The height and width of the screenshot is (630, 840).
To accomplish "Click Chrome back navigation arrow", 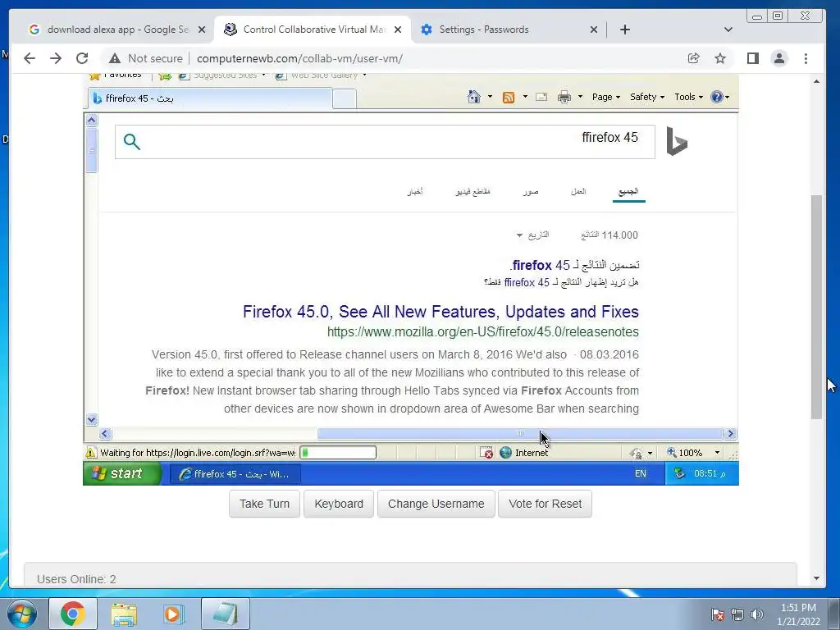I will click(30, 58).
